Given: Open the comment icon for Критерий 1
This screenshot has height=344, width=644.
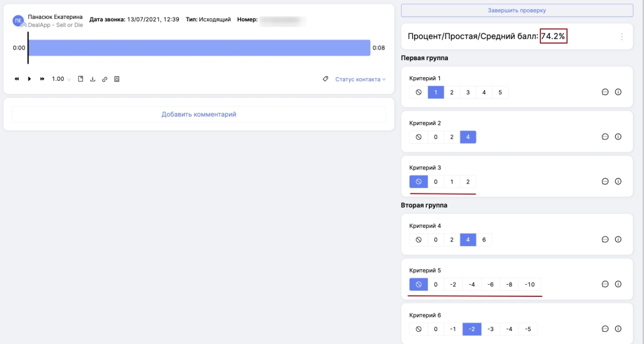Looking at the screenshot, I should click(605, 92).
